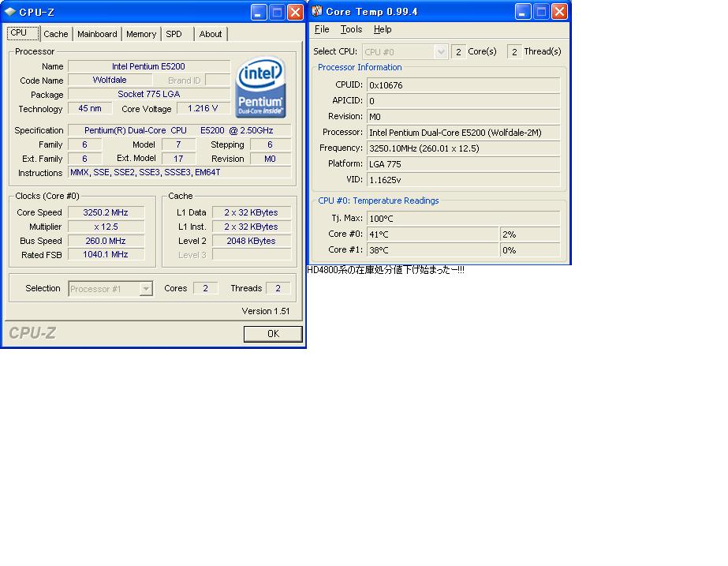728x566 pixels.
Task: Click the Bus Speed value '260.0 MHz'
Action: tap(106, 241)
